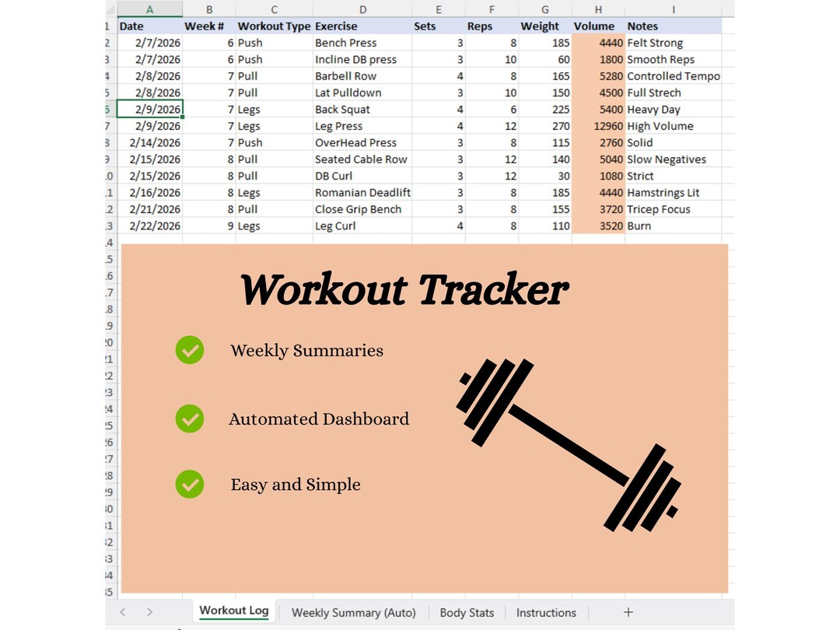
Task: Select the Barbell Row cell
Action: click(x=362, y=76)
